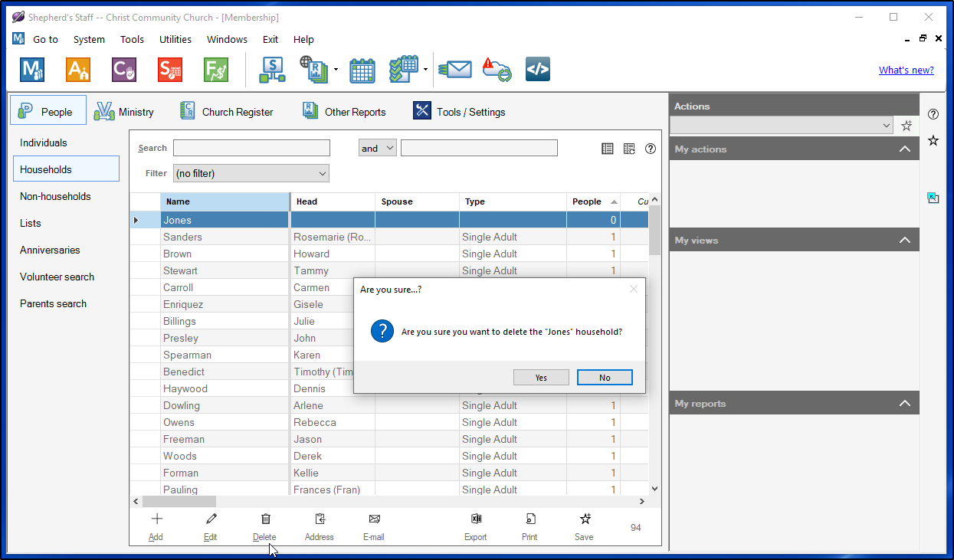The width and height of the screenshot is (954, 560).
Task: Click the Export to Excel icon
Action: [x=476, y=519]
